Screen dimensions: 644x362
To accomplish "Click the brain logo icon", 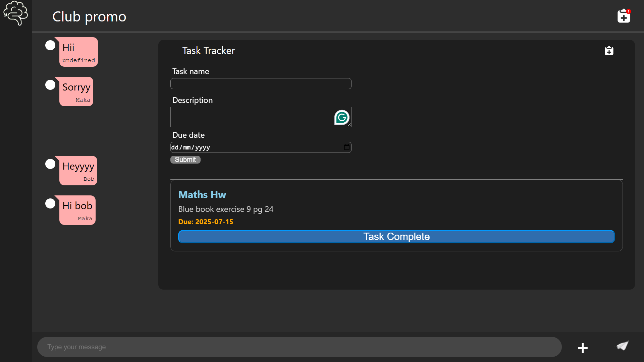I will pyautogui.click(x=15, y=13).
